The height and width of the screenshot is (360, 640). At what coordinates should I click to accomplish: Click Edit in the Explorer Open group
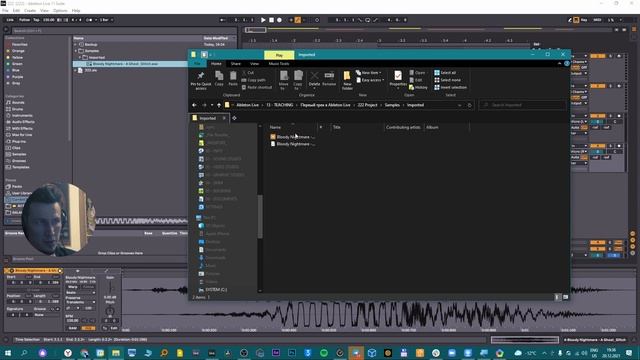click(416, 80)
